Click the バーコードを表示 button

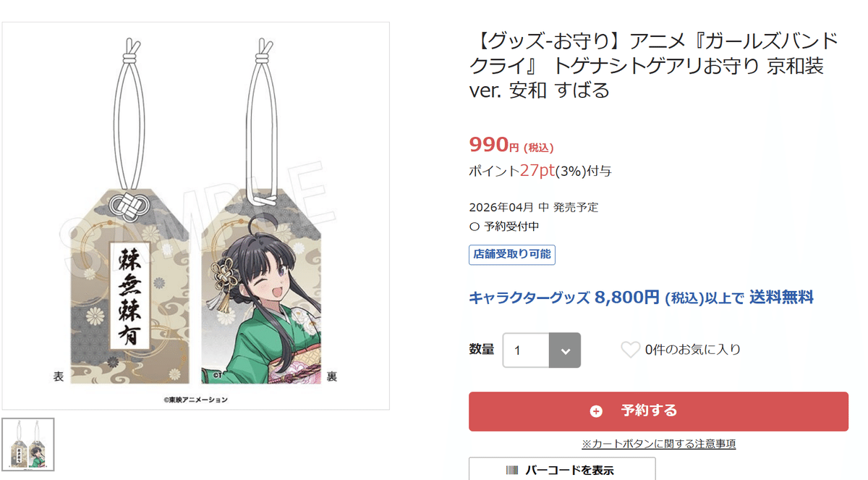pos(562,469)
